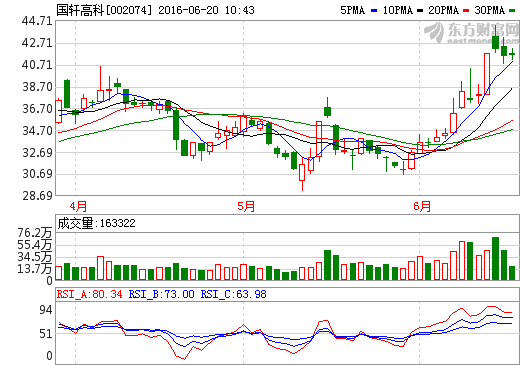Click the tallest green volume bar in June
520x365 pixels.
[x=495, y=258]
